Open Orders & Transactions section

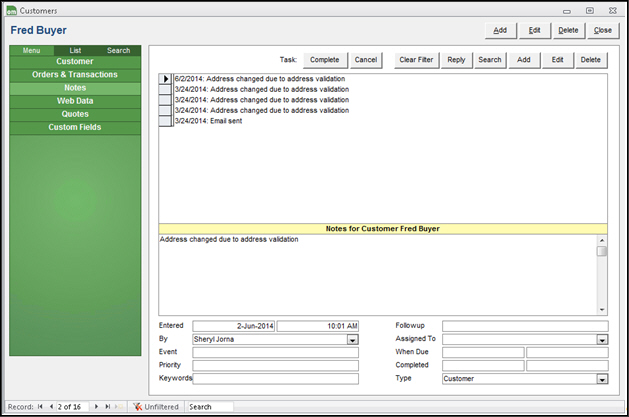pos(75,75)
